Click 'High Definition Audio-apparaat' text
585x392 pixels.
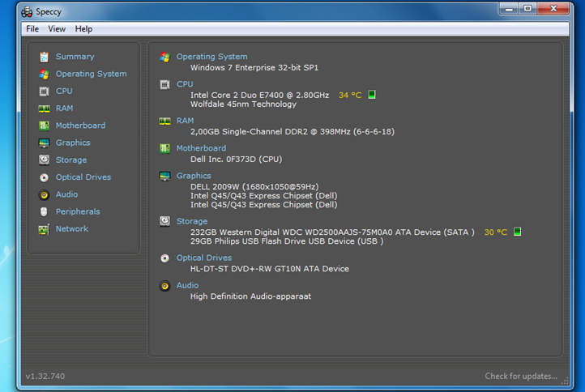coord(250,296)
